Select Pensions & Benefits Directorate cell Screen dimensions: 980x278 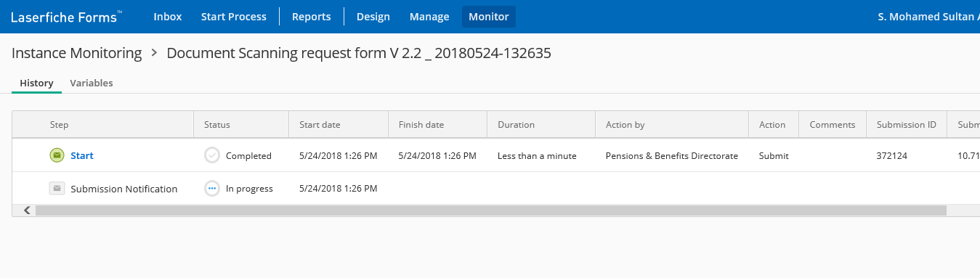click(x=672, y=156)
